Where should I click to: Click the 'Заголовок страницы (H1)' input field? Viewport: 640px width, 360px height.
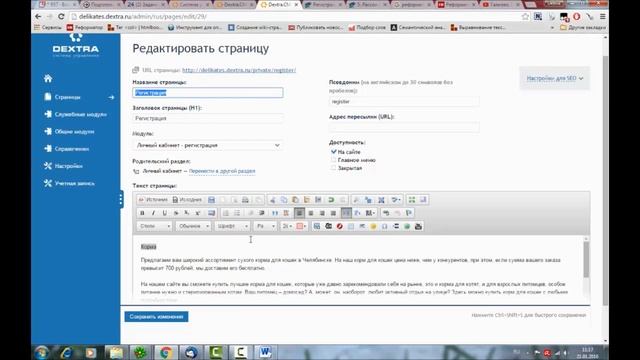[208, 118]
